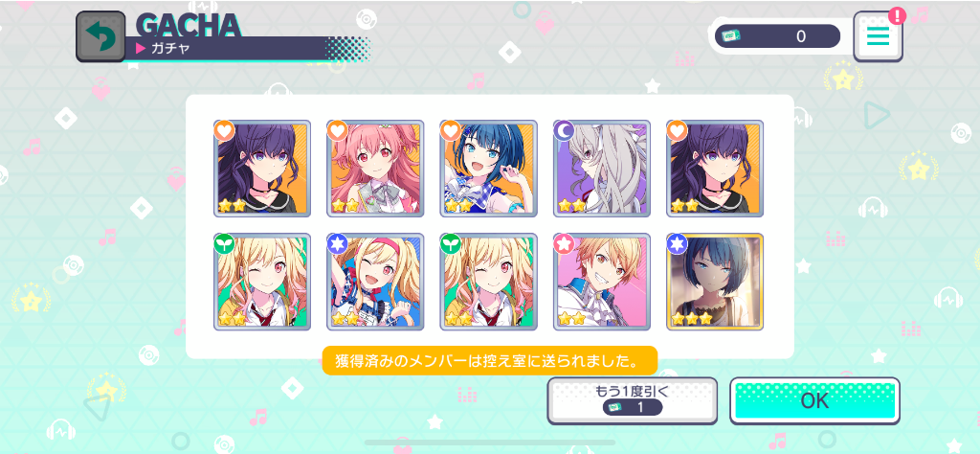Select the blue-haired girl in idol outfit card

click(x=489, y=169)
